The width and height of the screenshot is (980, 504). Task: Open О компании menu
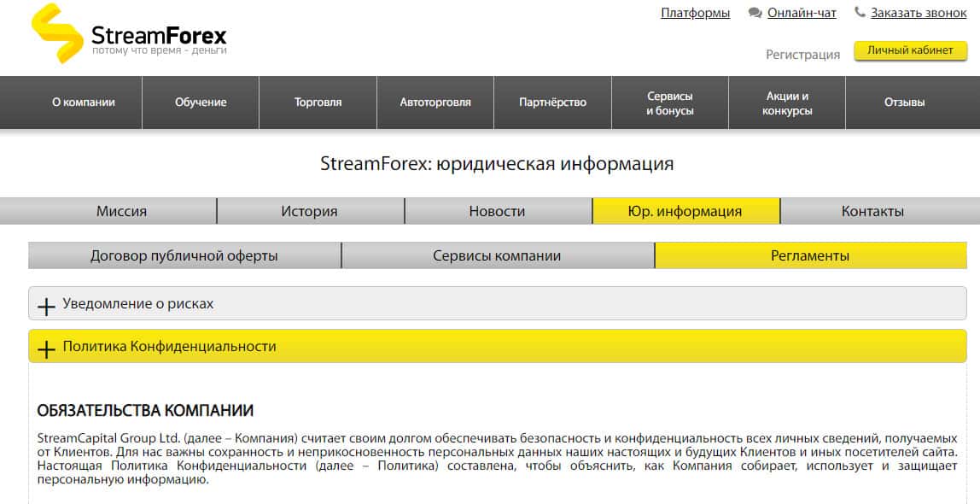click(84, 103)
